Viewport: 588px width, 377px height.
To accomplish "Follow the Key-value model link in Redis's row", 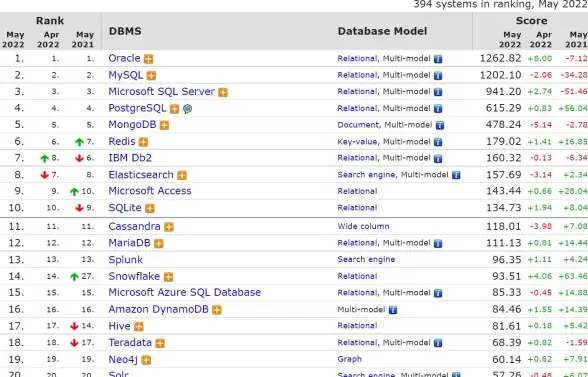I will 357,142.
